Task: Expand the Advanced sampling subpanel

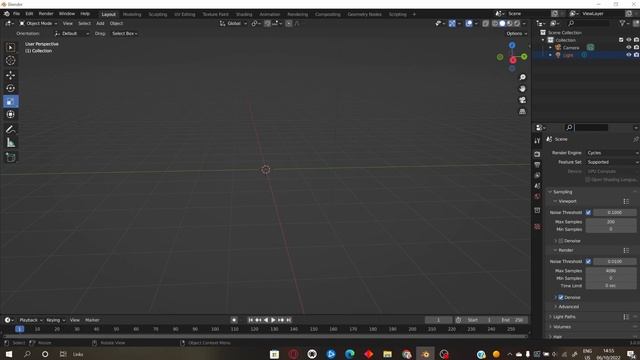Action: point(569,307)
